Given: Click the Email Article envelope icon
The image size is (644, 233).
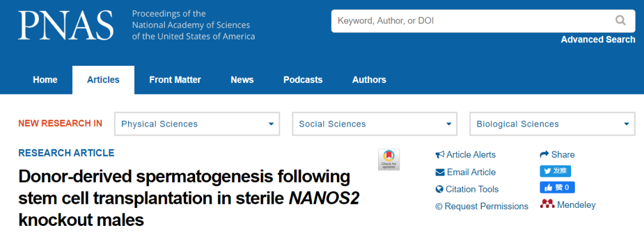Looking at the screenshot, I should (440, 172).
